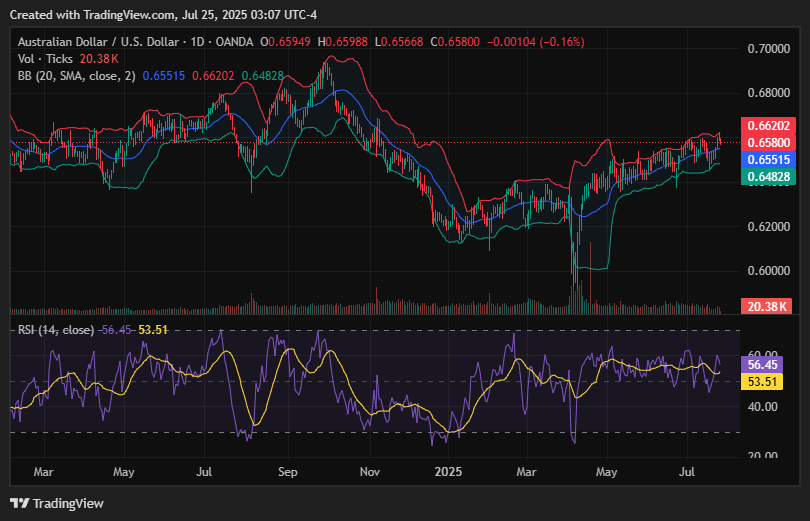Image resolution: width=810 pixels, height=521 pixels.
Task: Open the TradingView wordmark link
Action: [68, 503]
